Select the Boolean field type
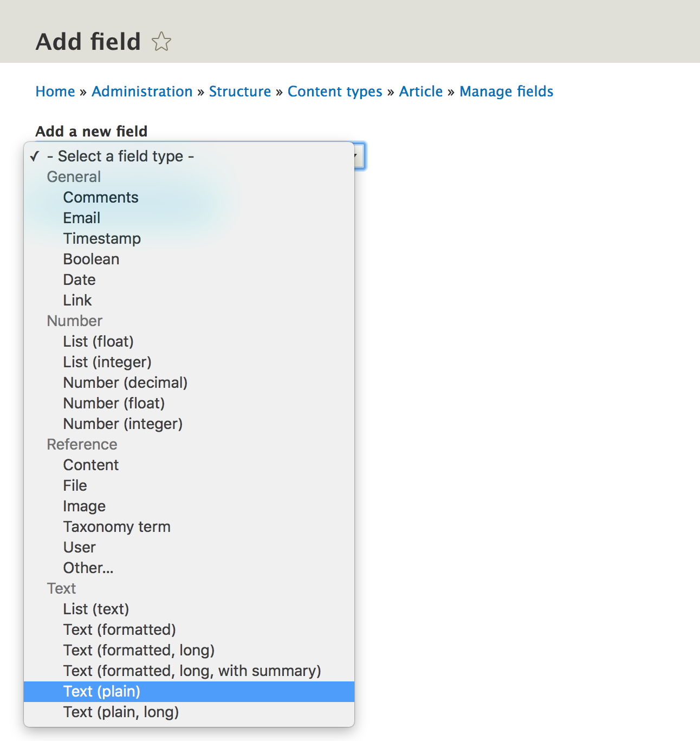This screenshot has height=741, width=700. 91,259
